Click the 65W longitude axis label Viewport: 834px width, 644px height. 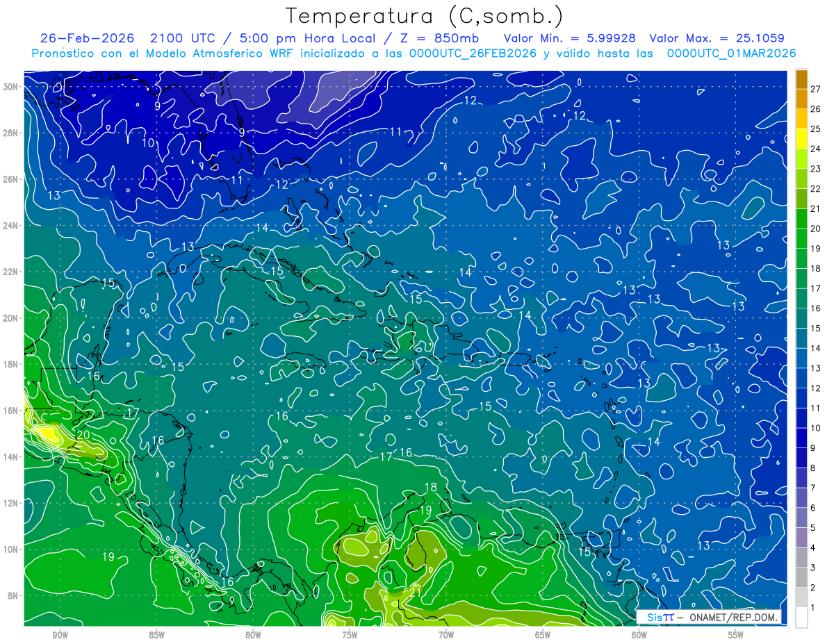click(543, 635)
